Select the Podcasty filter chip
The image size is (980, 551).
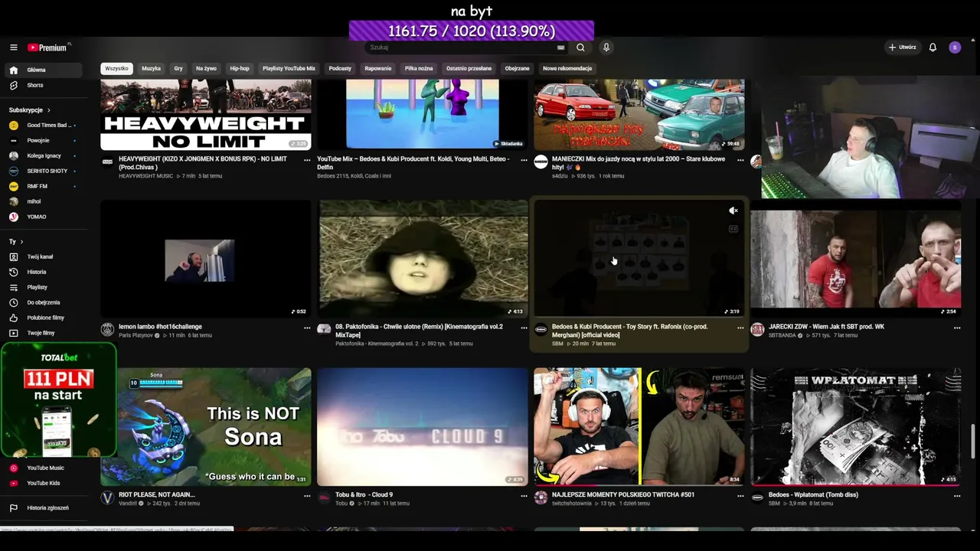tap(340, 68)
